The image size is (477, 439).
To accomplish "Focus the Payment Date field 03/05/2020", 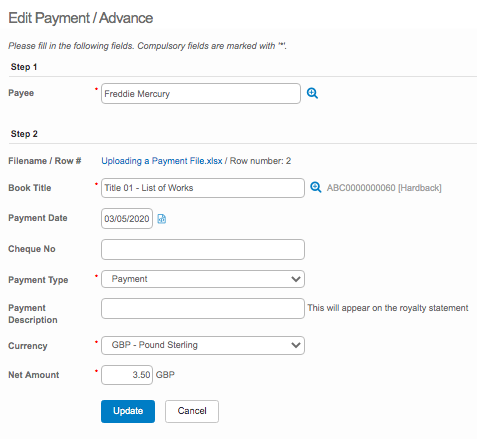I will pyautogui.click(x=127, y=219).
